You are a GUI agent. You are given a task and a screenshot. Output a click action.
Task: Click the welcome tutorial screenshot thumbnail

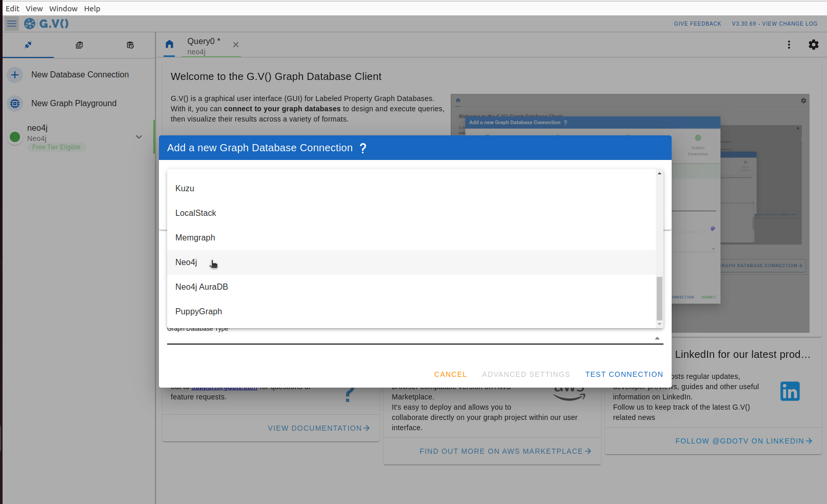coord(630,213)
